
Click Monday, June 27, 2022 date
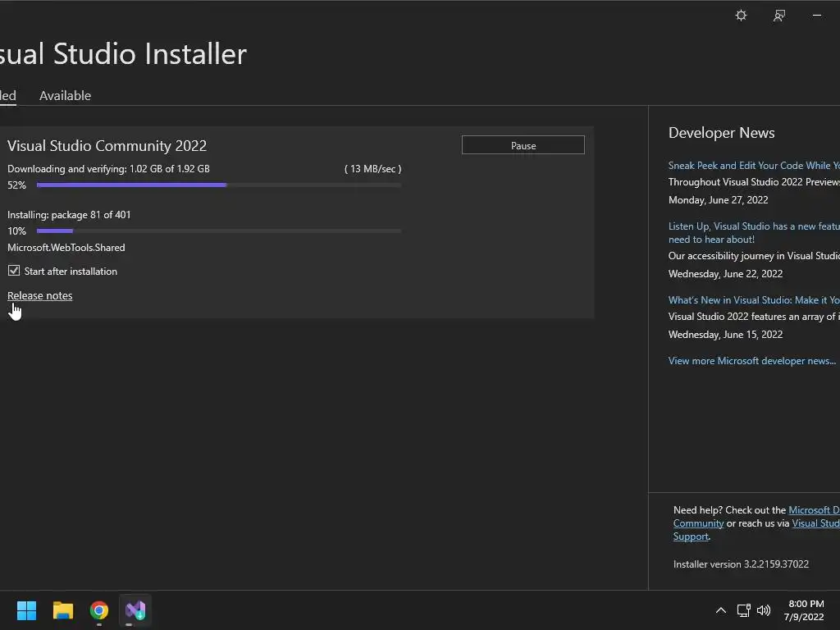tap(719, 200)
